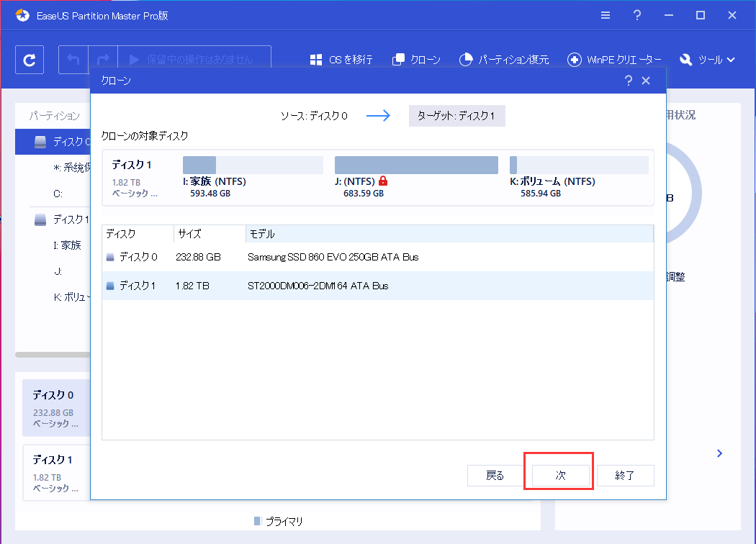756x544 pixels.
Task: Select C: partition in left tree
Action: pos(58,194)
